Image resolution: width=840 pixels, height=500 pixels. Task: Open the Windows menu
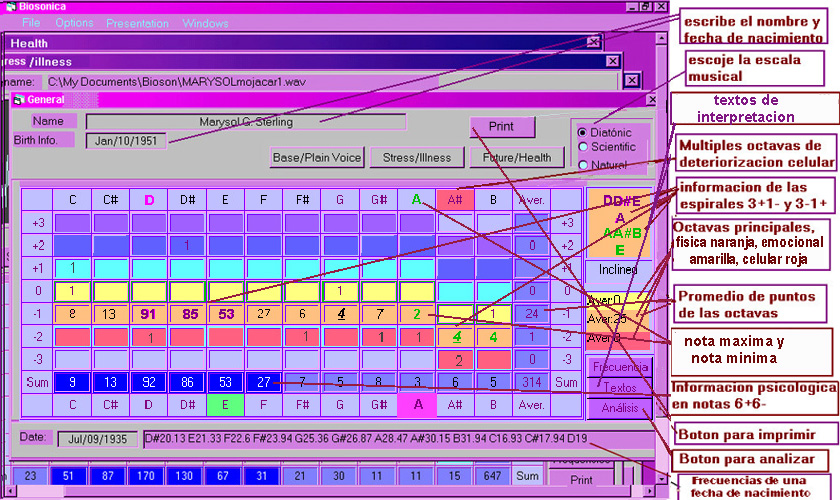tap(206, 23)
